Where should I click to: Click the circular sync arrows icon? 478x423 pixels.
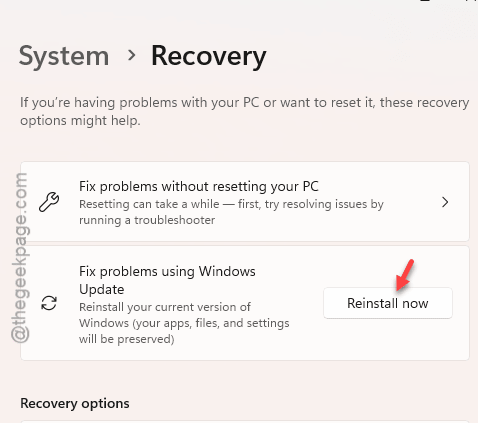coord(49,303)
